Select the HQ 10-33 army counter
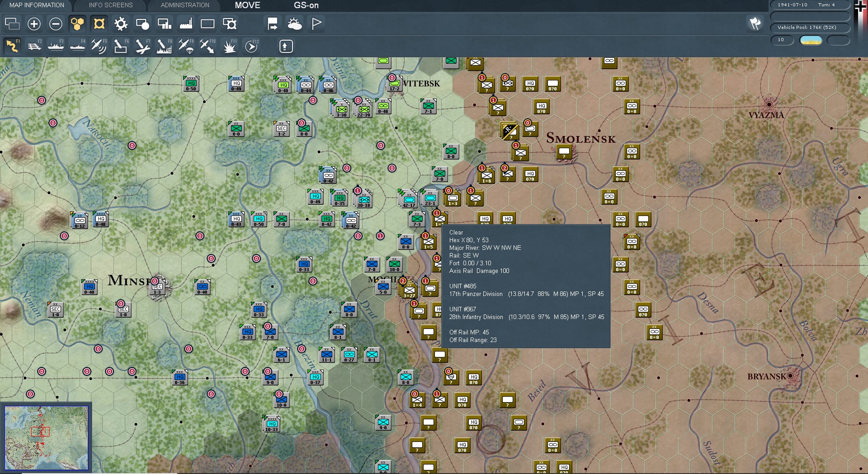868x474 pixels. 272,424
